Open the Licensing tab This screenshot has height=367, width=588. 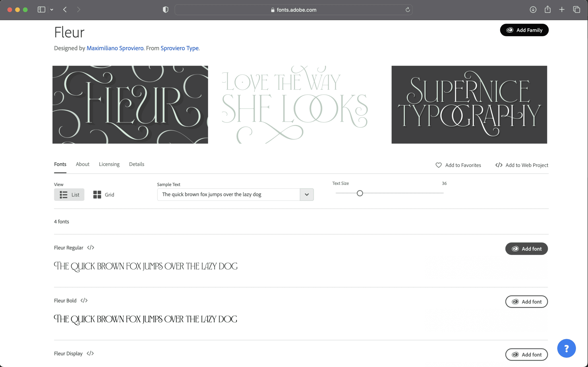point(109,164)
